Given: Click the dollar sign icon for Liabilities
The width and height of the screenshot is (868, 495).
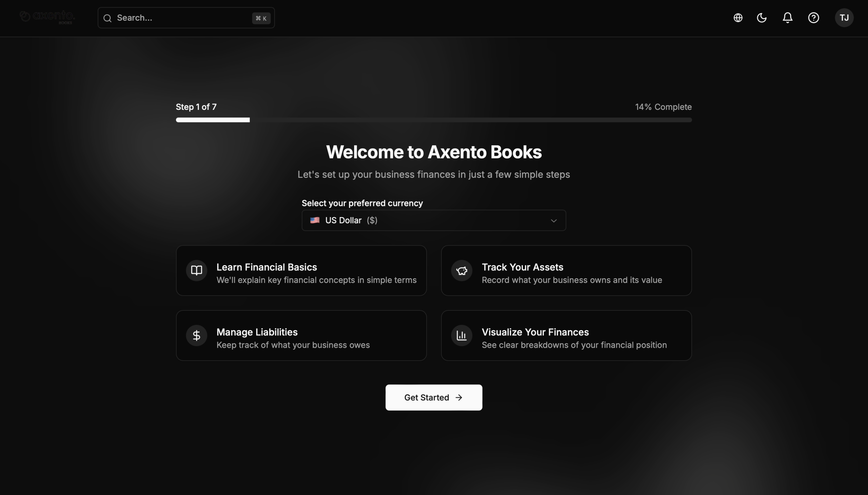Looking at the screenshot, I should pos(196,336).
